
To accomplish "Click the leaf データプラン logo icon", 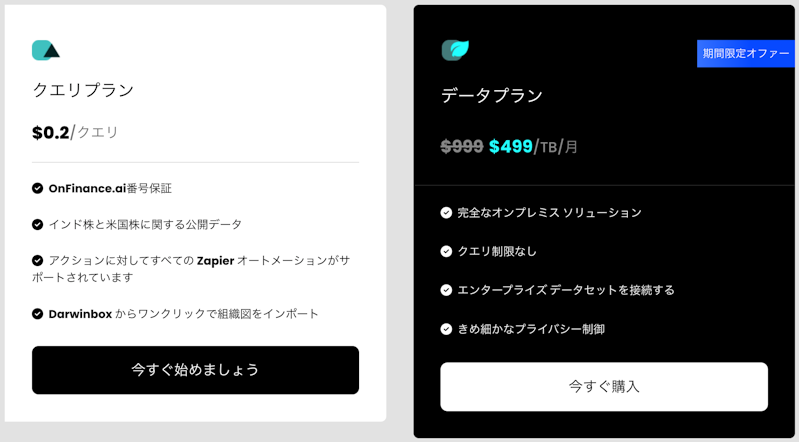I will (x=455, y=50).
